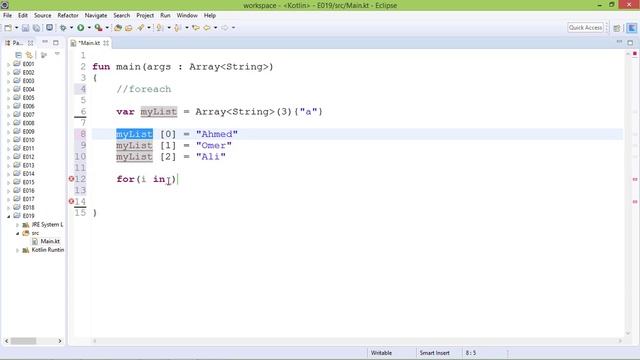Close the Package Explorer view tab
This screenshot has height=360, width=640.
[31, 43]
